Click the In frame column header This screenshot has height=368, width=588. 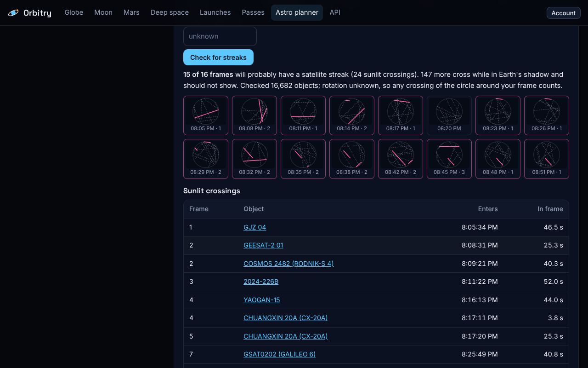click(550, 209)
